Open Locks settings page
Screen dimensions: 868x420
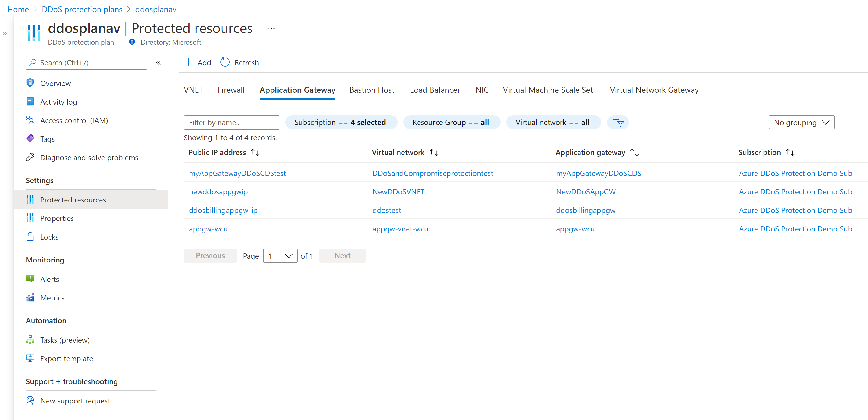[x=49, y=237]
